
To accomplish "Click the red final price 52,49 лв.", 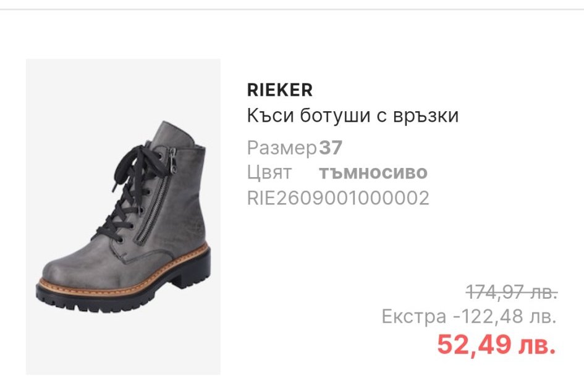I will (x=496, y=344).
